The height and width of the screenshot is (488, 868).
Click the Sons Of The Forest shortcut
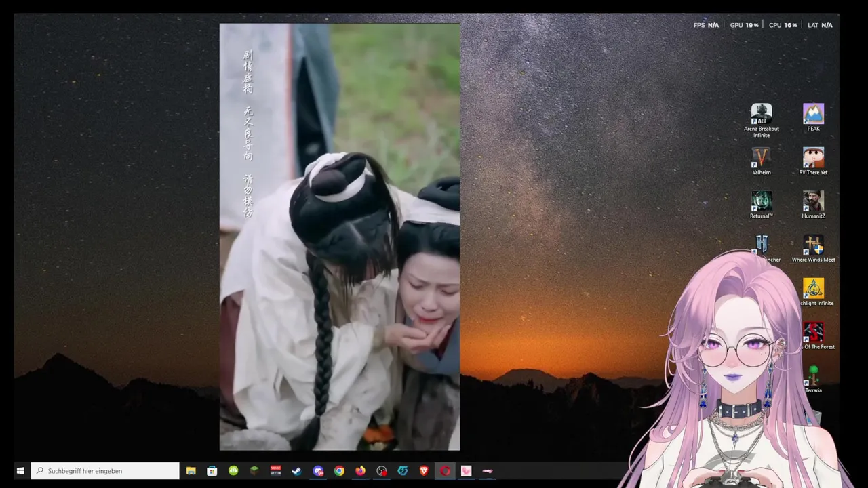(814, 335)
